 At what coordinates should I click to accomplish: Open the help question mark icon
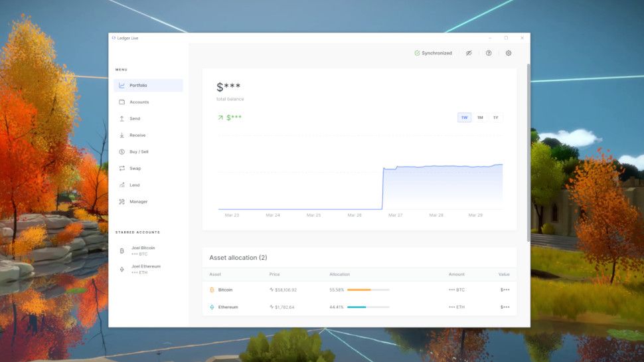point(489,53)
